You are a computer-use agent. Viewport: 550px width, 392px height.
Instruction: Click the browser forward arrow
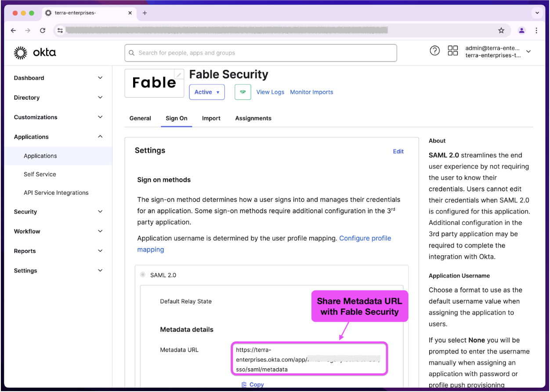[x=28, y=30]
